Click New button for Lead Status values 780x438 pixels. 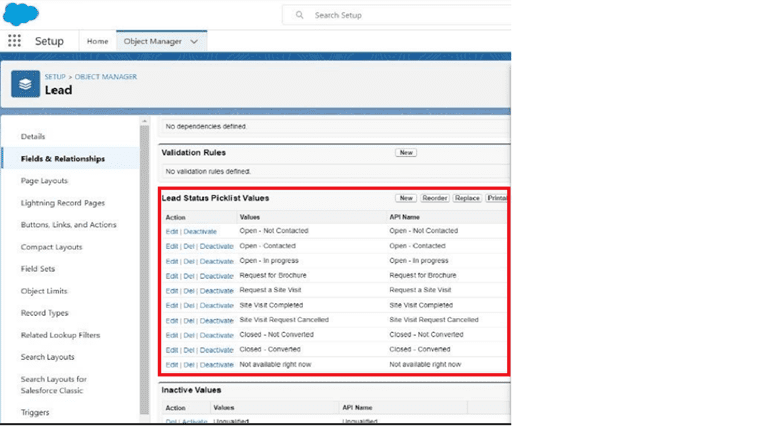tap(406, 198)
